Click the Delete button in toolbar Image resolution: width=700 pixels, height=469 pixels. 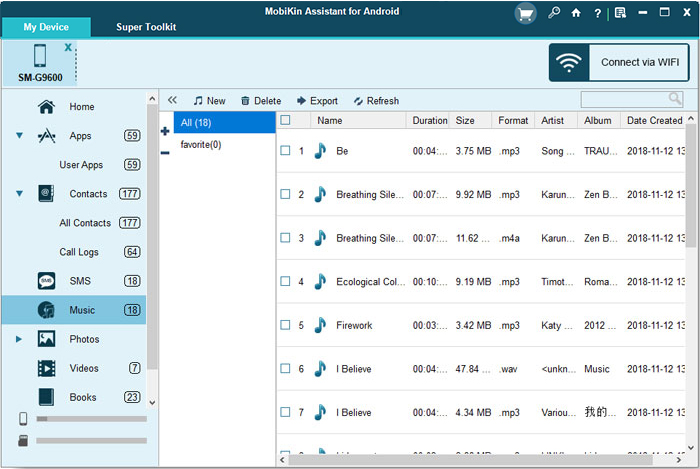click(x=261, y=101)
